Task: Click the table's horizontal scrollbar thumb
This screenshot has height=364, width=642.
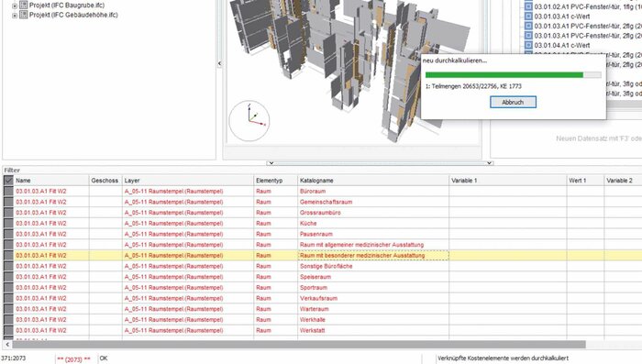Action: [x=299, y=345]
